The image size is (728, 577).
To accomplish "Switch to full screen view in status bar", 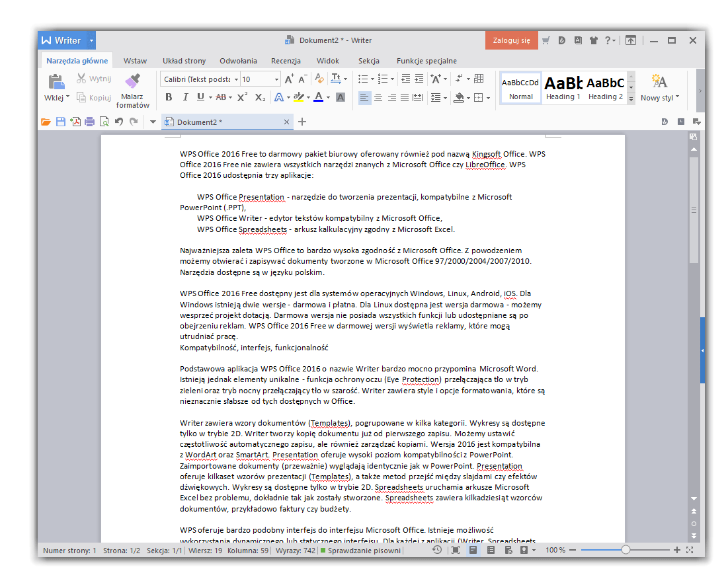I will [456, 550].
